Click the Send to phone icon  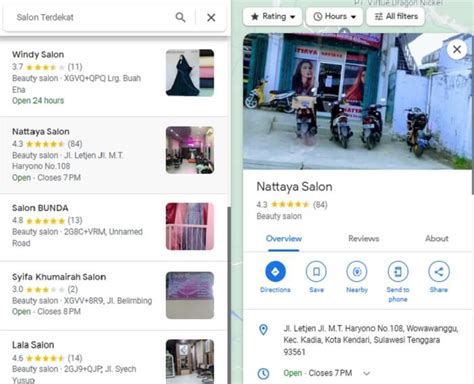pos(398,272)
